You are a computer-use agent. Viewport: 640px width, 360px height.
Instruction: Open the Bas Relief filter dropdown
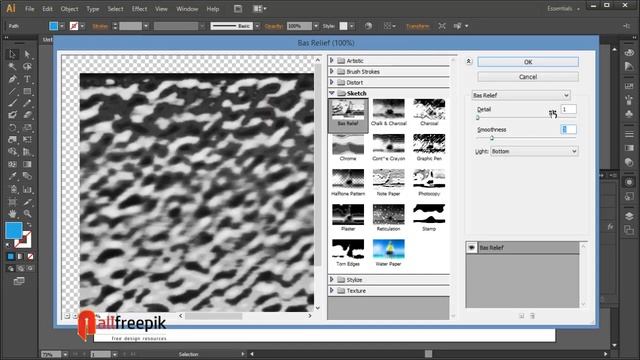click(521, 95)
